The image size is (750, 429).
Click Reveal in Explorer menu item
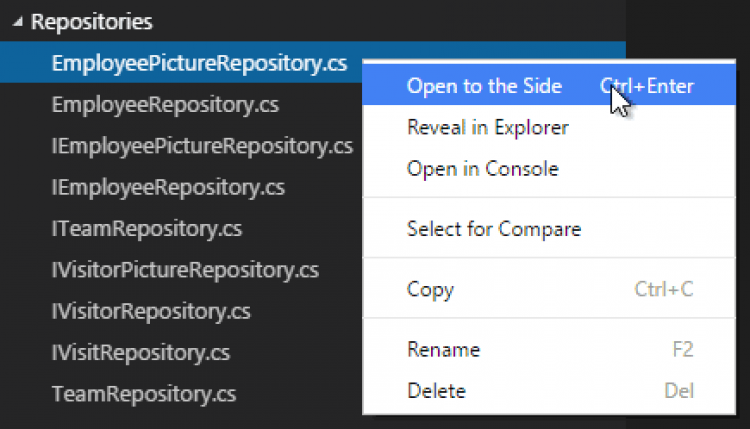487,127
